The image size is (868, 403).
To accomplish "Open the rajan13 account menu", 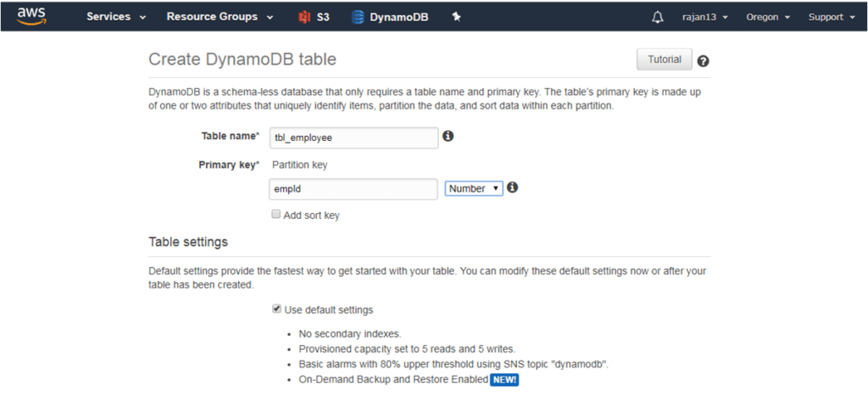I will tap(705, 17).
